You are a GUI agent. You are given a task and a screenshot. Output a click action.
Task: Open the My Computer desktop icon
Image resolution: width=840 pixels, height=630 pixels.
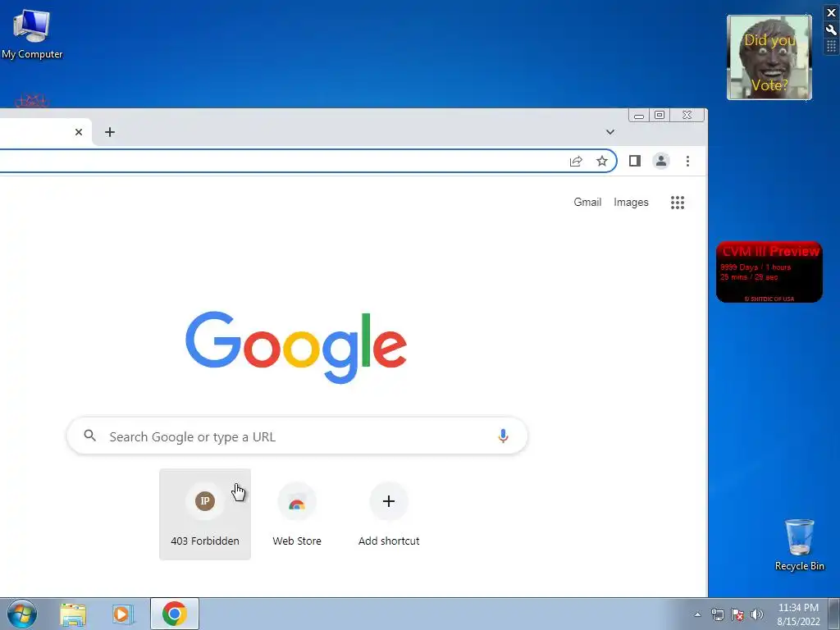(32, 34)
